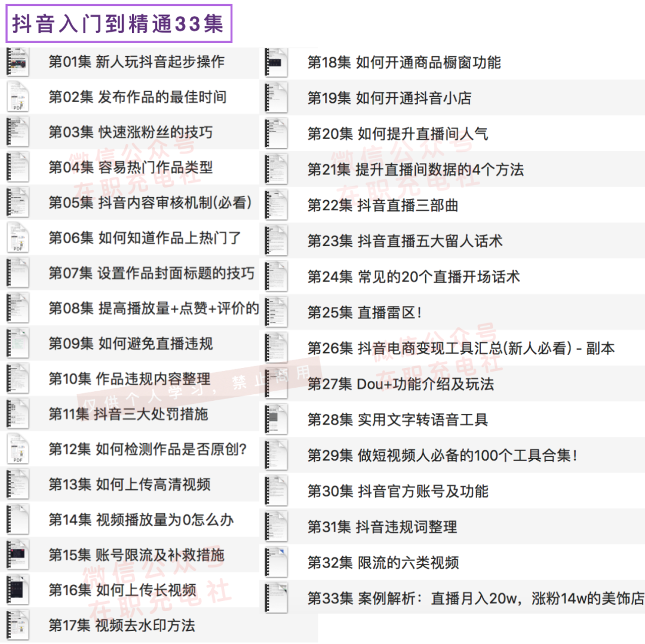Select file name 第10集 作品违规内容整理

130,379
